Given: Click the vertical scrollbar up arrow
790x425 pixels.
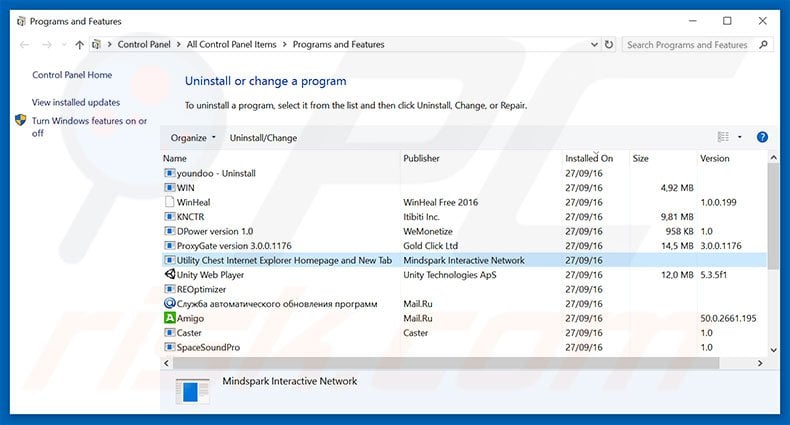Looking at the screenshot, I should [x=773, y=158].
